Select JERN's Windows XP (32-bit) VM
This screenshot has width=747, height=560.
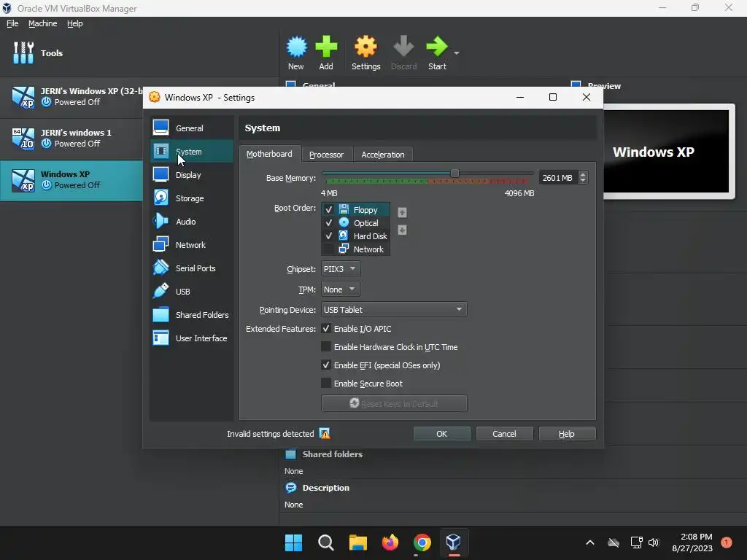[x=71, y=97]
